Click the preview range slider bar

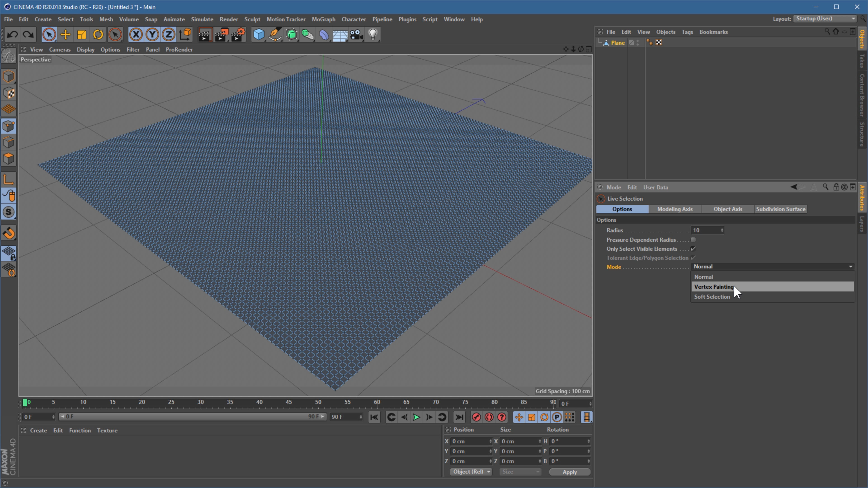[x=192, y=417]
